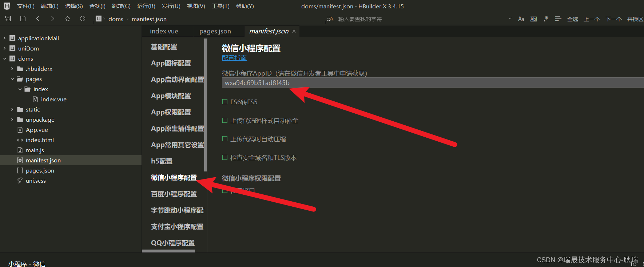Viewport: 644px width, 267px height.
Task: Click 下一个 next match button
Action: coord(613,19)
